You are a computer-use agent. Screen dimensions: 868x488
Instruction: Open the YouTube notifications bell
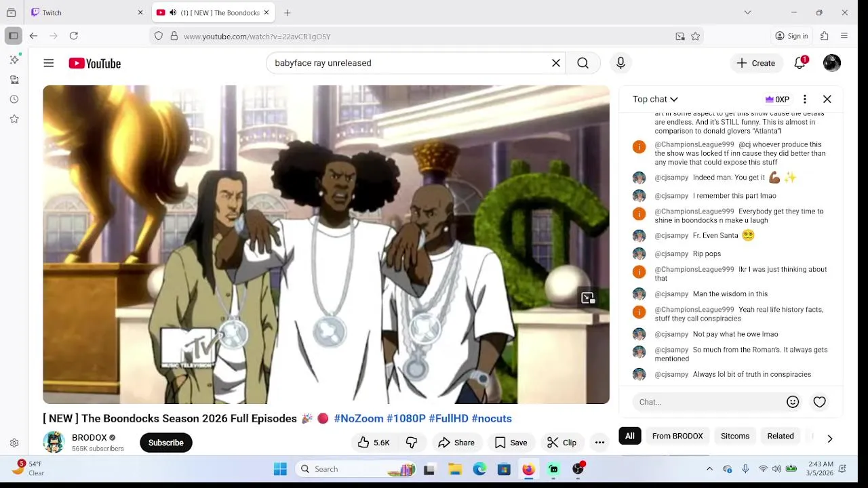(x=800, y=63)
